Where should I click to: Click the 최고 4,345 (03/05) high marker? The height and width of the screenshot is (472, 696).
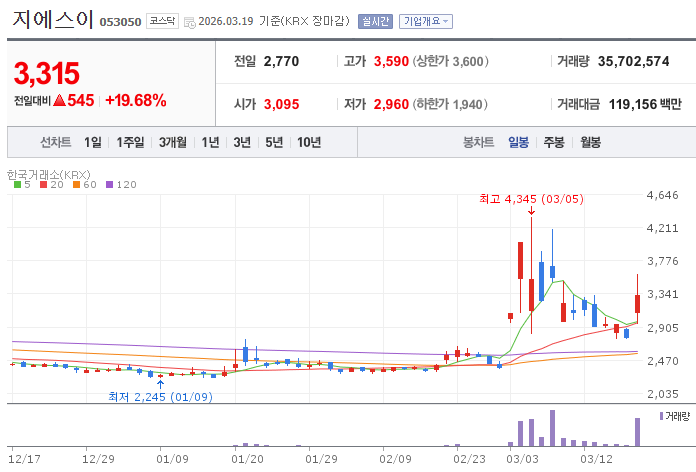531,199
